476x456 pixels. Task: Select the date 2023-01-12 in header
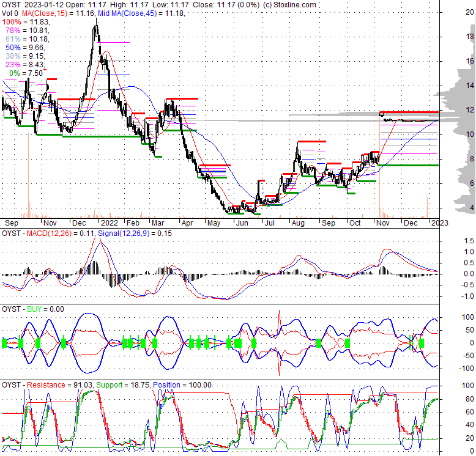coord(43,5)
